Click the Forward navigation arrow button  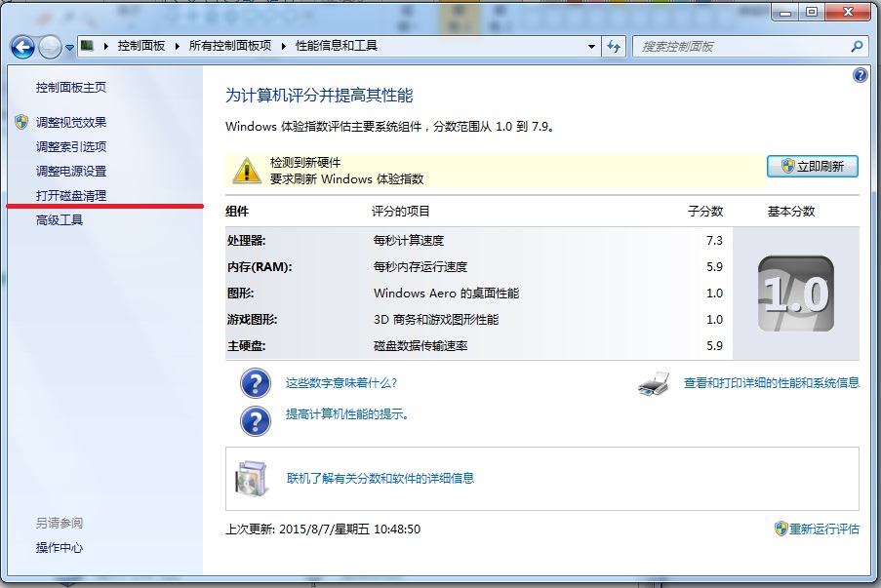[x=50, y=47]
